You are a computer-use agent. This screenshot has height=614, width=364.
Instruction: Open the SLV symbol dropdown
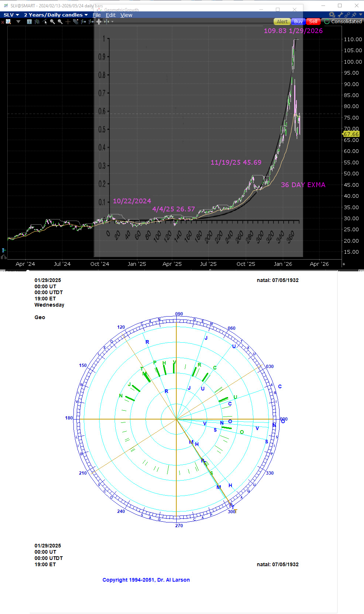pos(11,15)
